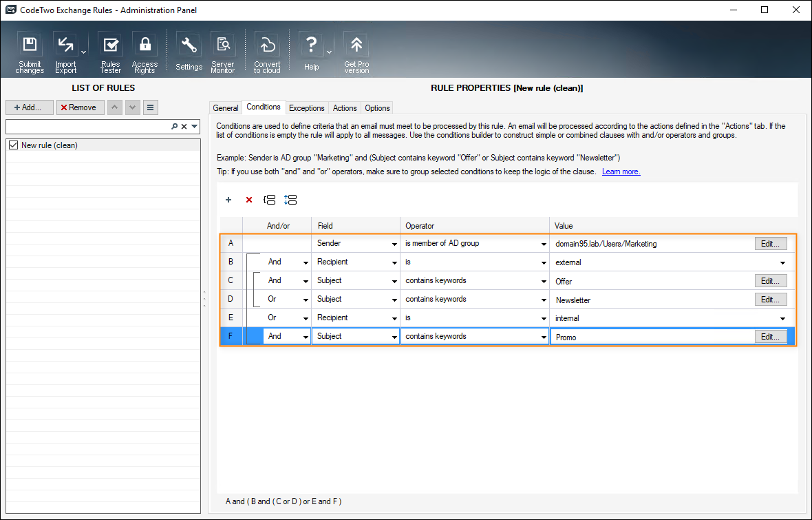Viewport: 812px width, 520px height.
Task: Click Edit... for Marketing group value
Action: [771, 244]
